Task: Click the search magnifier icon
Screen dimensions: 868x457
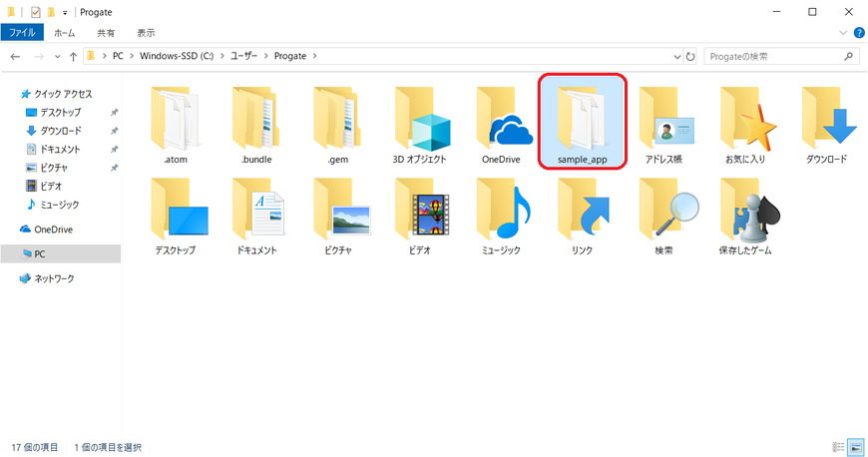Action: [848, 56]
